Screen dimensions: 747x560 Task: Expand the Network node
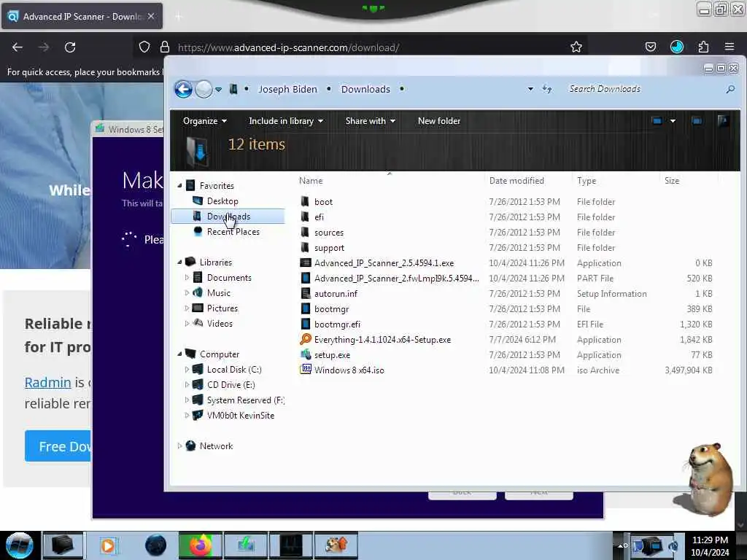(179, 446)
